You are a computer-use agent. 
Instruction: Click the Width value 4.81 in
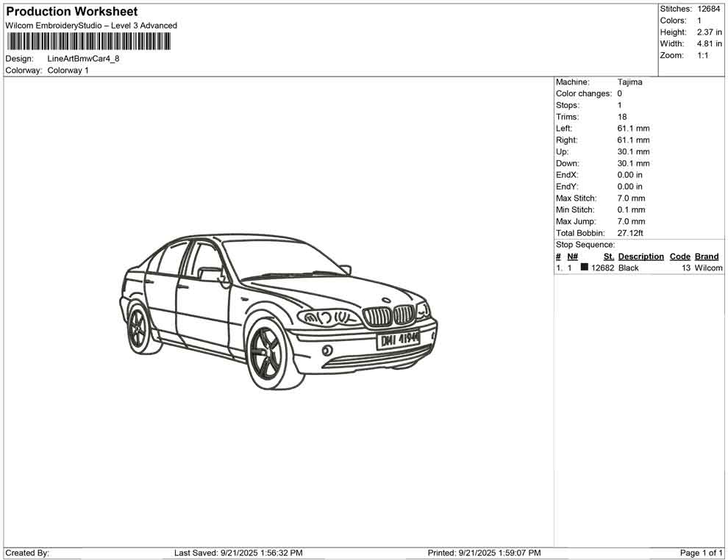click(x=710, y=43)
